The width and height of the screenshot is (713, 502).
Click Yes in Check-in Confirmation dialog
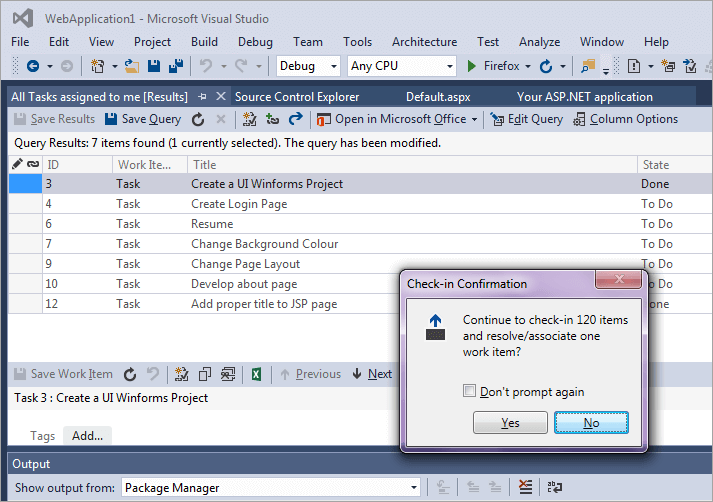pos(510,422)
